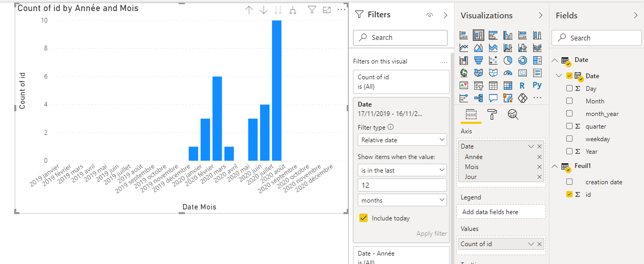Open the Filter type Relative date dropdown
This screenshot has width=644, height=264.
[402, 140]
